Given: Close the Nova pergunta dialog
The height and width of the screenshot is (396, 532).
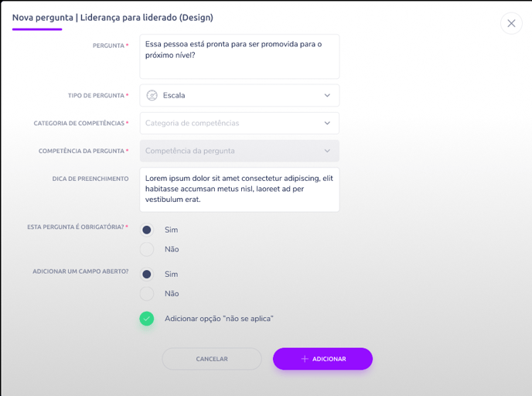Looking at the screenshot, I should (511, 23).
